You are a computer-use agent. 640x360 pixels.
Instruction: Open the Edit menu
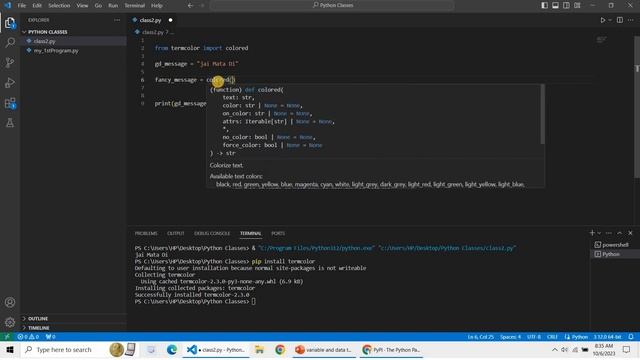(37, 6)
